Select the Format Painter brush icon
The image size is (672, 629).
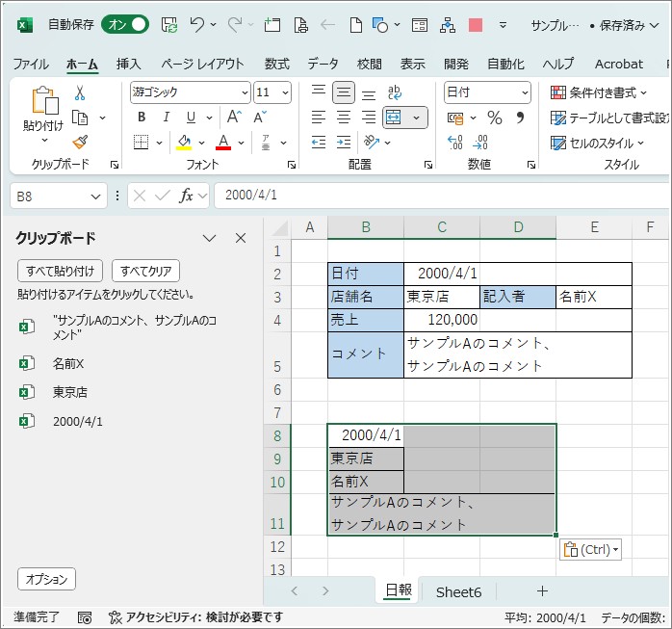pos(80,142)
